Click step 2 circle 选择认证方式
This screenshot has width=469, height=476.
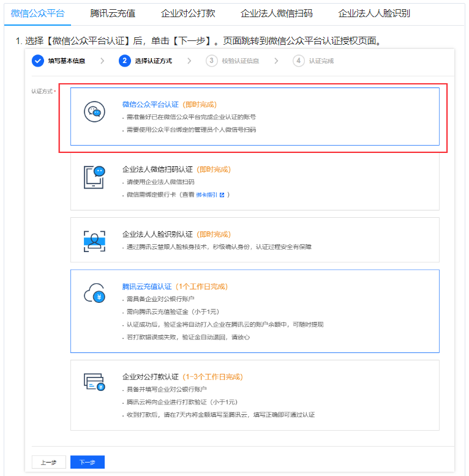point(124,61)
